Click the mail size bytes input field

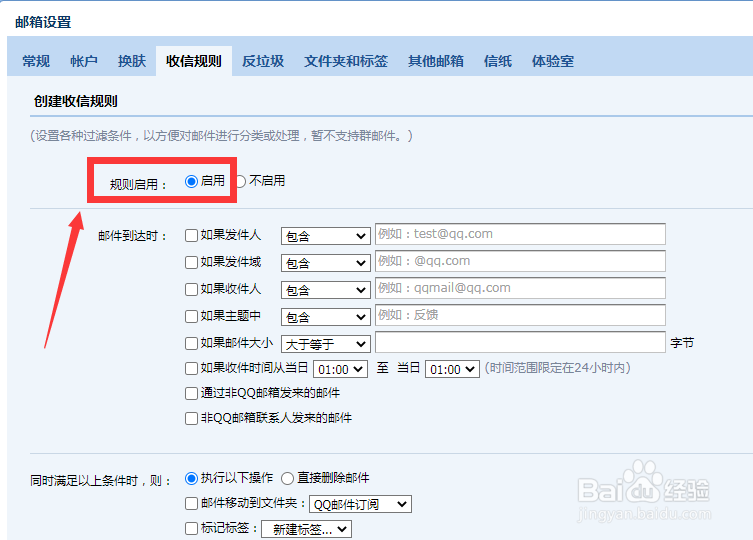click(x=520, y=342)
